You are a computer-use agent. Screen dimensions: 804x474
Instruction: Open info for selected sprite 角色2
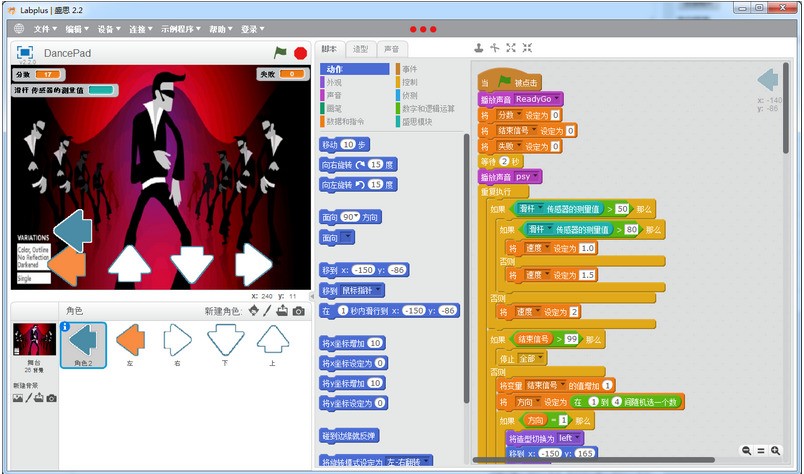66,327
